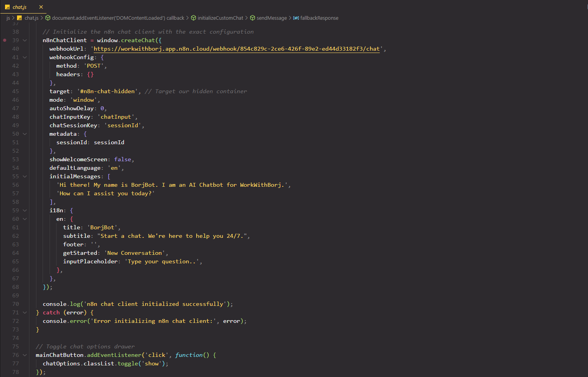Screen dimensions: 588x377
Task: Click the 'New Conversation' string
Action: [x=135, y=253]
